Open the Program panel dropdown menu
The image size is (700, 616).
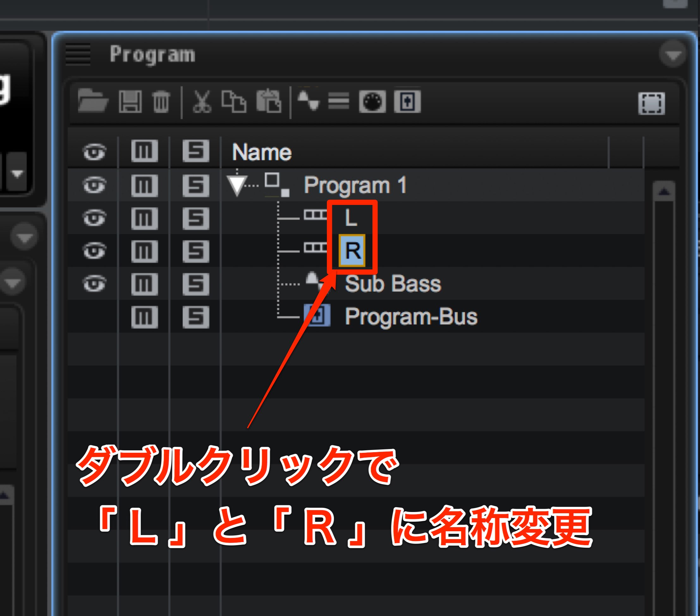(672, 54)
